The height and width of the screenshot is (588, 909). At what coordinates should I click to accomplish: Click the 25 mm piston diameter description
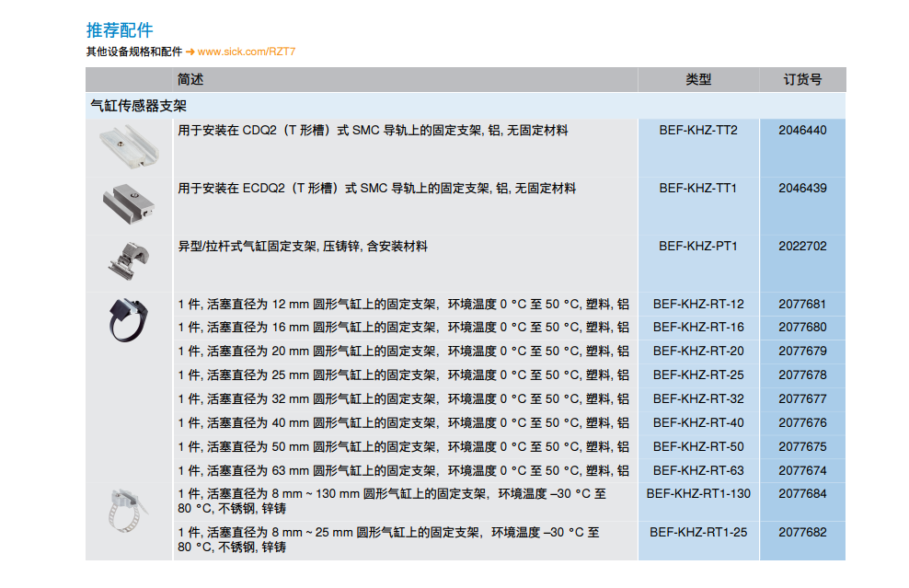tap(404, 375)
